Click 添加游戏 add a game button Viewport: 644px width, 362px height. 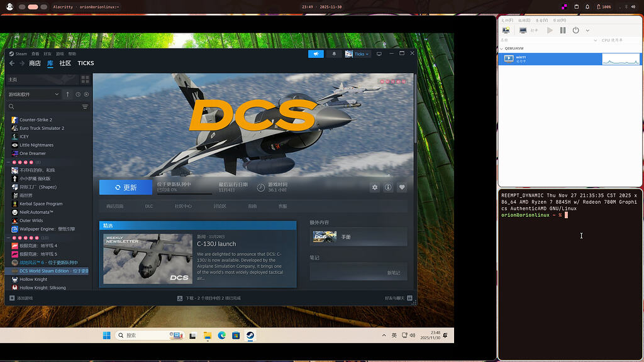[x=21, y=298]
